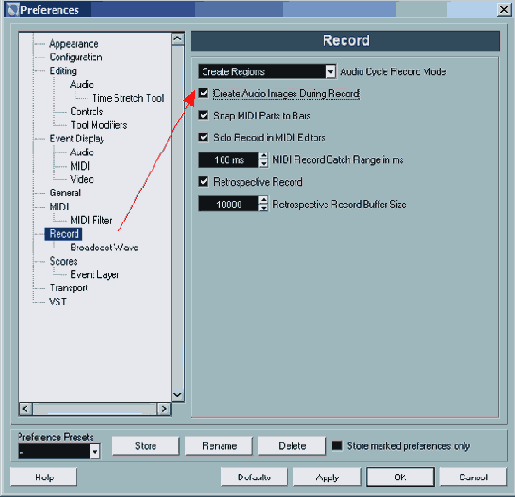Viewport: 515px width, 497px height.
Task: Decrease MIDI Record Catch Range value
Action: click(263, 164)
